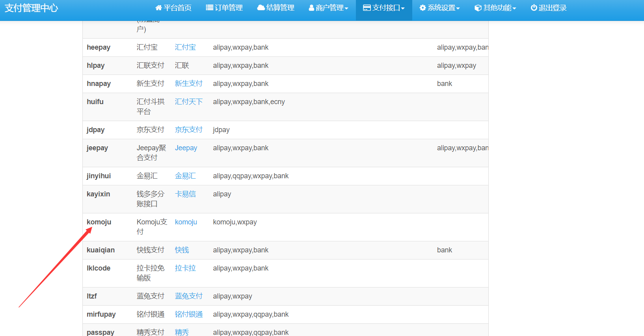Expand the 商户管理 dropdown caret

(346, 8)
